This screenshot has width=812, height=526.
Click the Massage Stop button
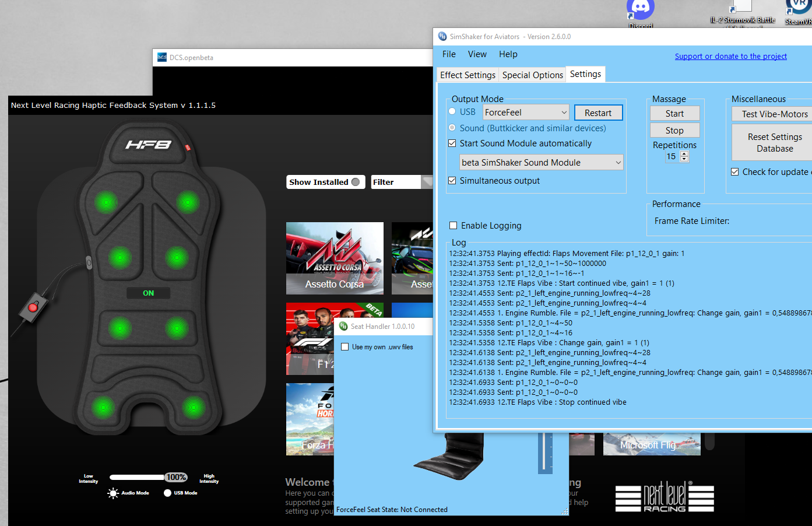coord(674,131)
